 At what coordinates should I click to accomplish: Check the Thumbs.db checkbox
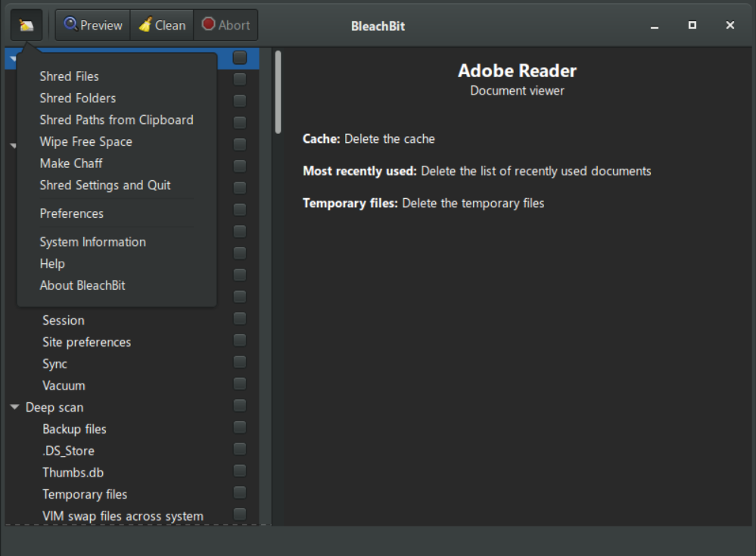pos(240,471)
